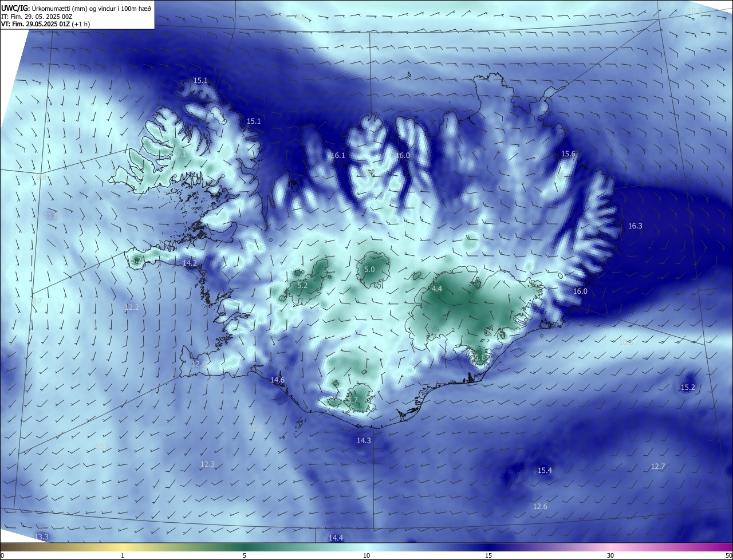This screenshot has height=560, width=733.
Task: Click the 9.8 value label
Action: click(41, 178)
